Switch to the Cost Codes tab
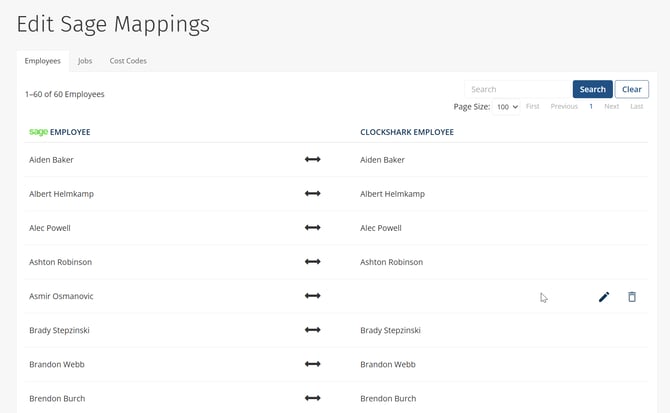The height and width of the screenshot is (413, 670). [x=128, y=61]
